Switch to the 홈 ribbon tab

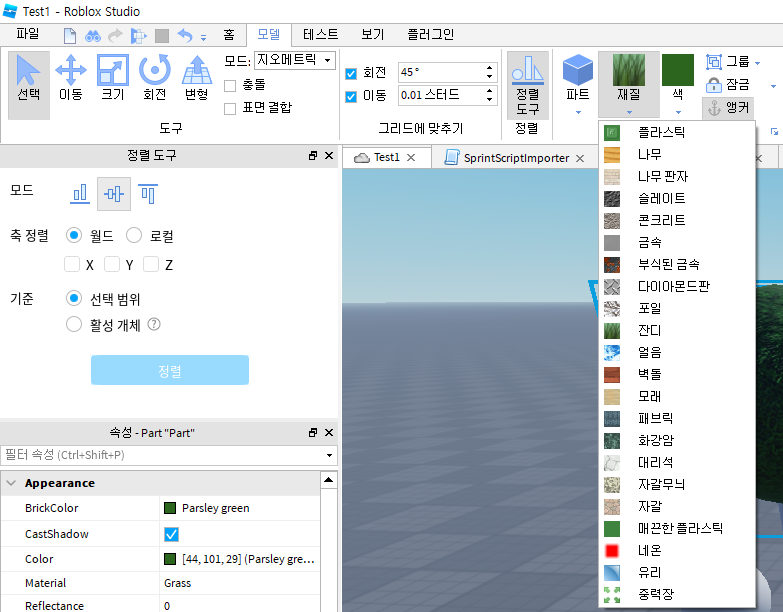pyautogui.click(x=229, y=34)
